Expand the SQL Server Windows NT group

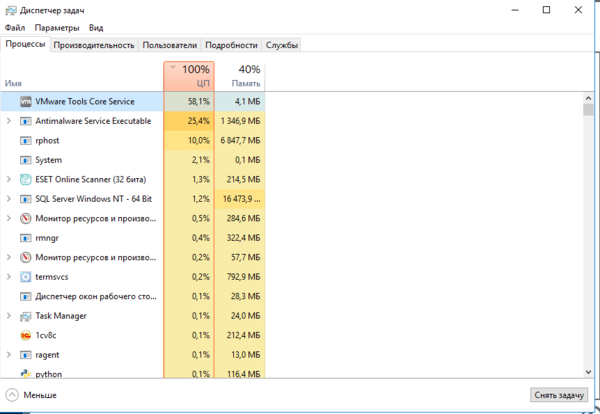tap(9, 199)
